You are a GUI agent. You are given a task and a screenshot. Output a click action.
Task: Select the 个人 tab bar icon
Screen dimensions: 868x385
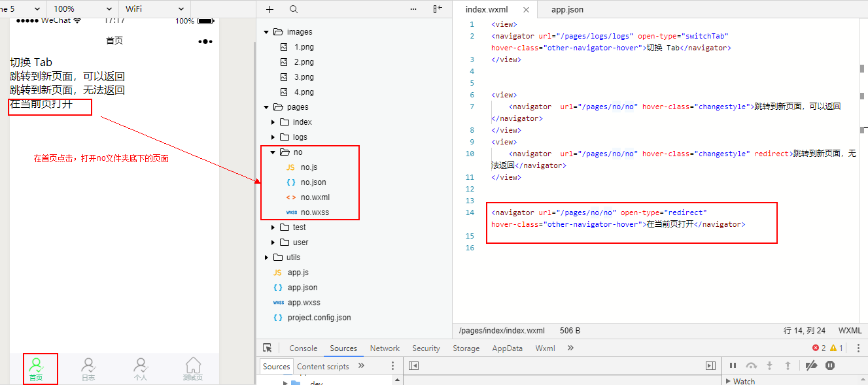[x=141, y=369]
